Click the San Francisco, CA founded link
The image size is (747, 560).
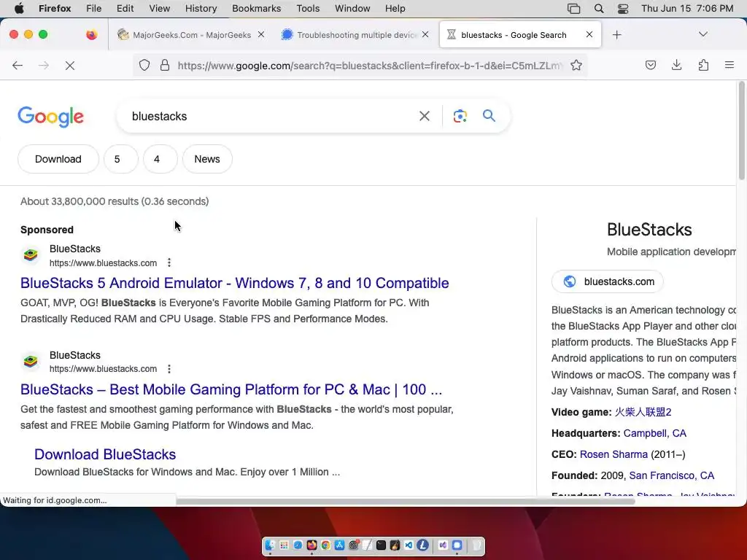click(x=671, y=475)
